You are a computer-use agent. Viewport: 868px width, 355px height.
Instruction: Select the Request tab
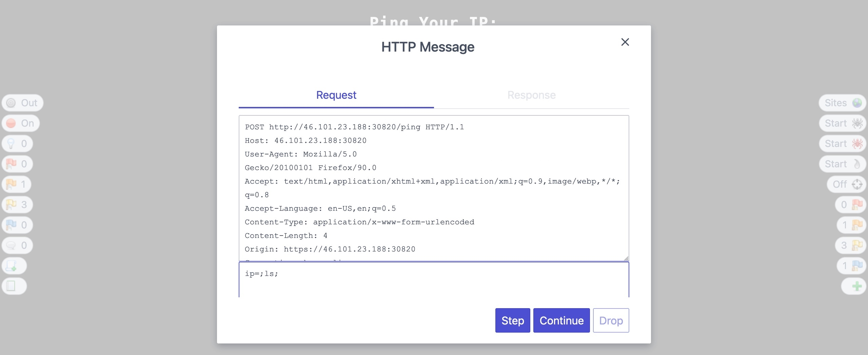pos(336,95)
